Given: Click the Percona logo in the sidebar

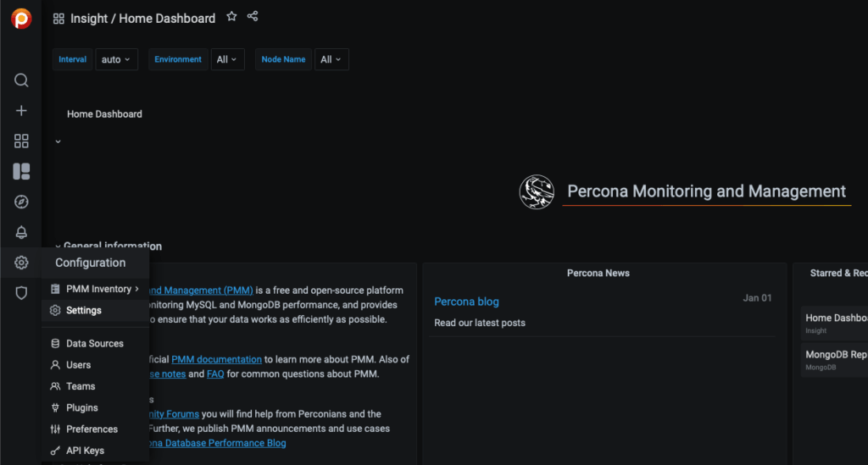Looking at the screenshot, I should pos(21,19).
